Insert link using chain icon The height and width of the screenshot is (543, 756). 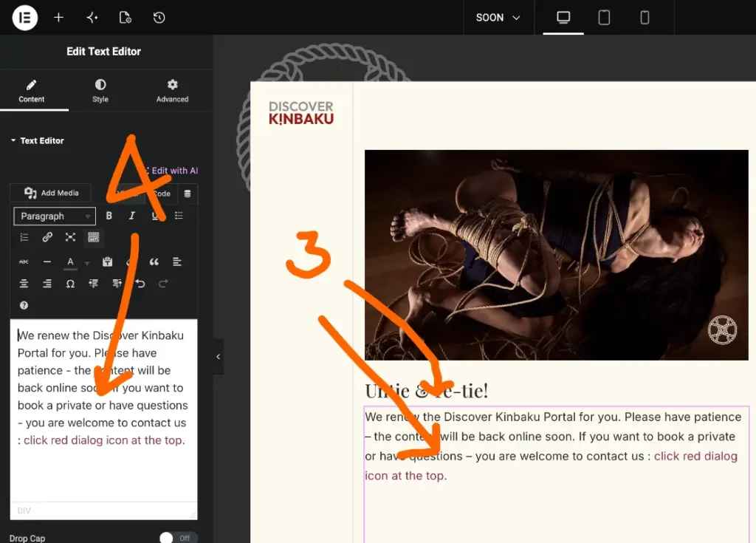tap(47, 237)
